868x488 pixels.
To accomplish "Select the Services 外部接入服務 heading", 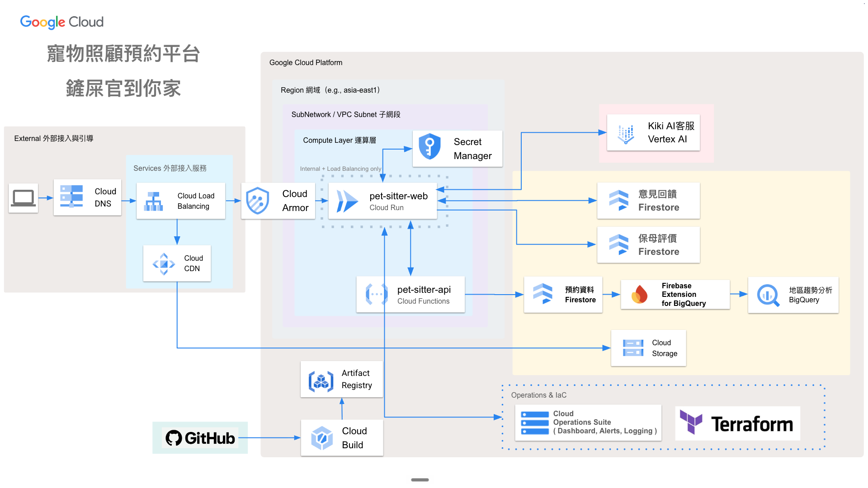I will [x=170, y=168].
